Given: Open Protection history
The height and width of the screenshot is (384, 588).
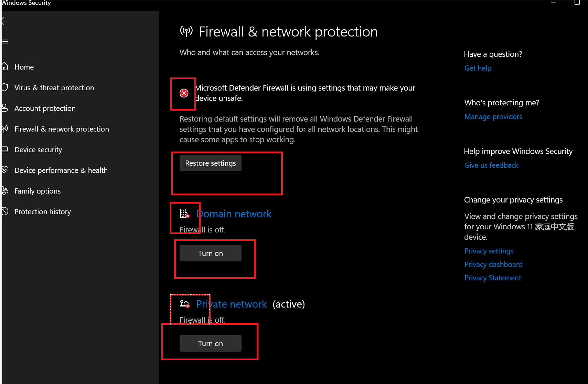Looking at the screenshot, I should pyautogui.click(x=43, y=212).
